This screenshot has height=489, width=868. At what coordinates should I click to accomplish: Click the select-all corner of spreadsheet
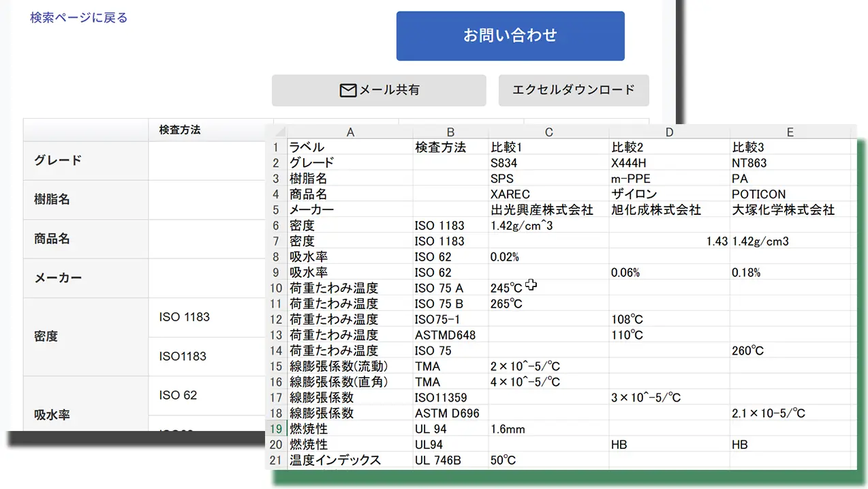(x=276, y=132)
